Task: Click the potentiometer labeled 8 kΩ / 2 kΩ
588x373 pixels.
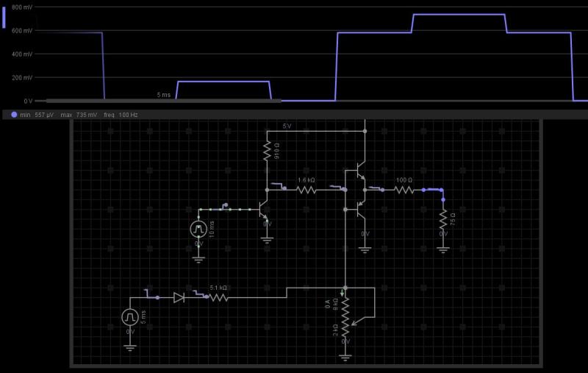Action: [345, 316]
